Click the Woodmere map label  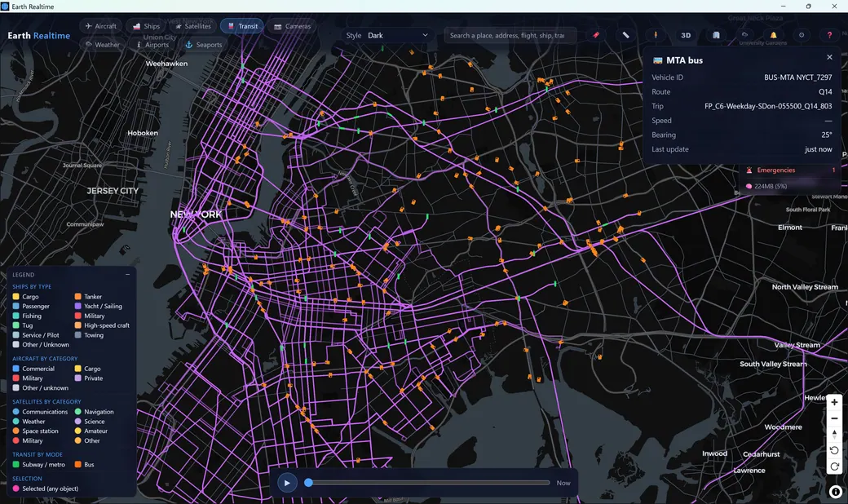(783, 427)
